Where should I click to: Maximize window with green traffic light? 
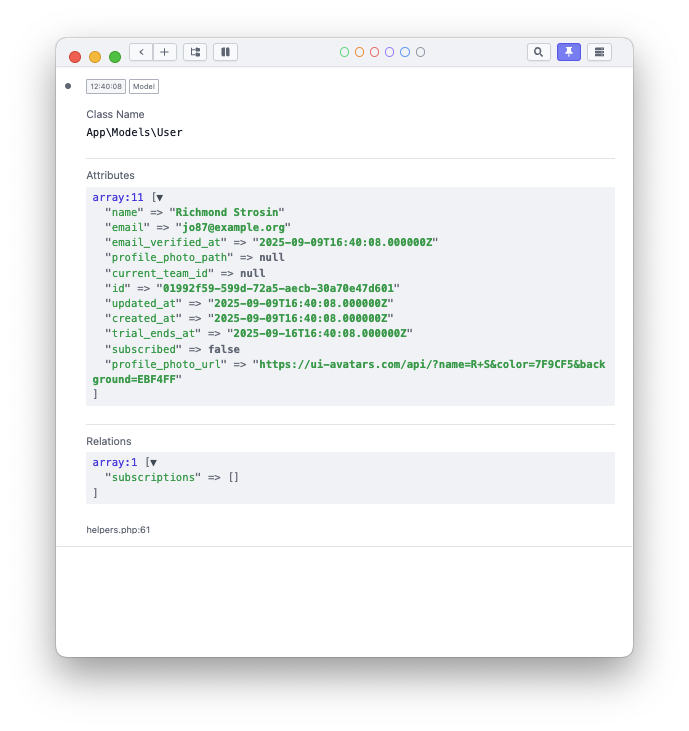coord(115,57)
